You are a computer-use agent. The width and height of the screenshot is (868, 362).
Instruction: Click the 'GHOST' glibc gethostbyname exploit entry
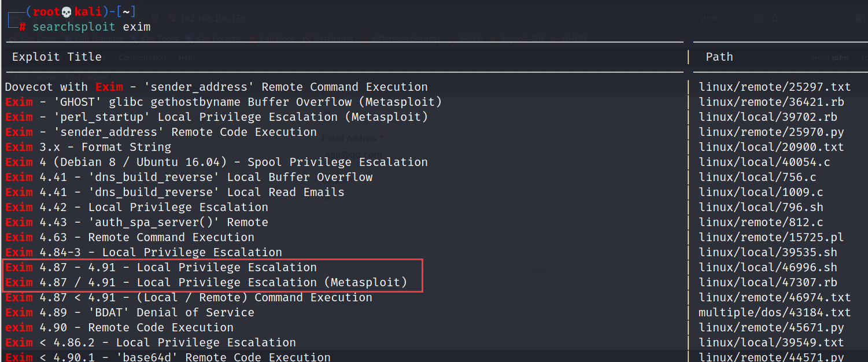[x=223, y=102]
